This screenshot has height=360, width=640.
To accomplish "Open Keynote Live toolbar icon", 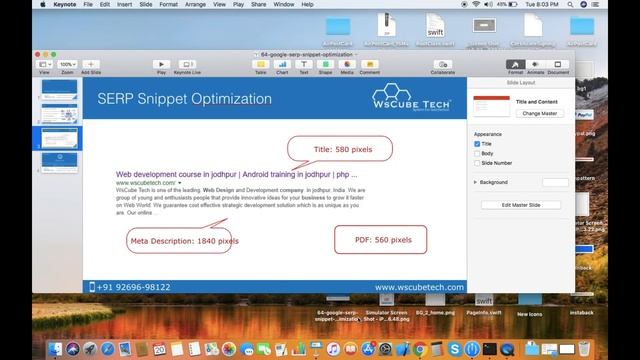I will tap(187, 64).
